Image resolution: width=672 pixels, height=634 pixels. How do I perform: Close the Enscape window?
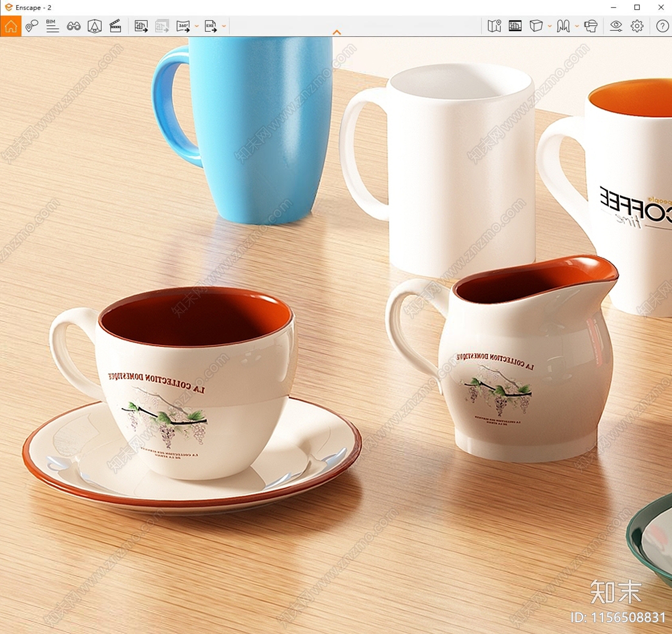coord(661,7)
